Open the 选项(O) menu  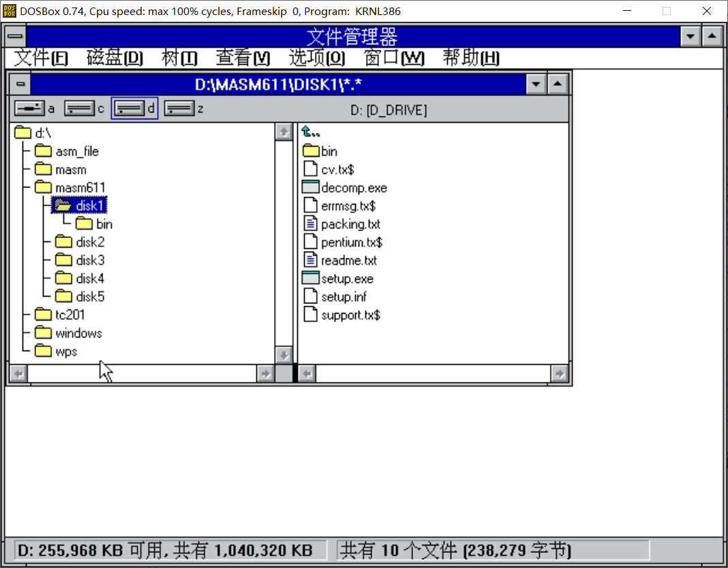pyautogui.click(x=317, y=58)
